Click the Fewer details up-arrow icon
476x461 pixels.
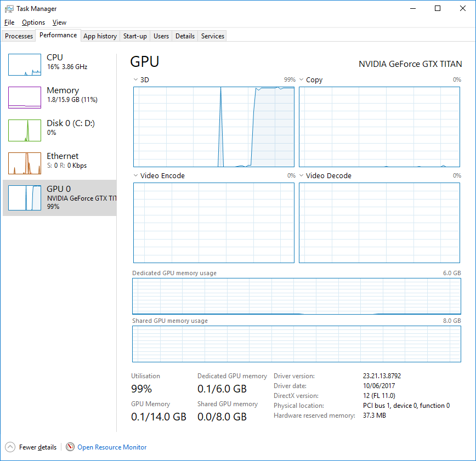click(10, 447)
